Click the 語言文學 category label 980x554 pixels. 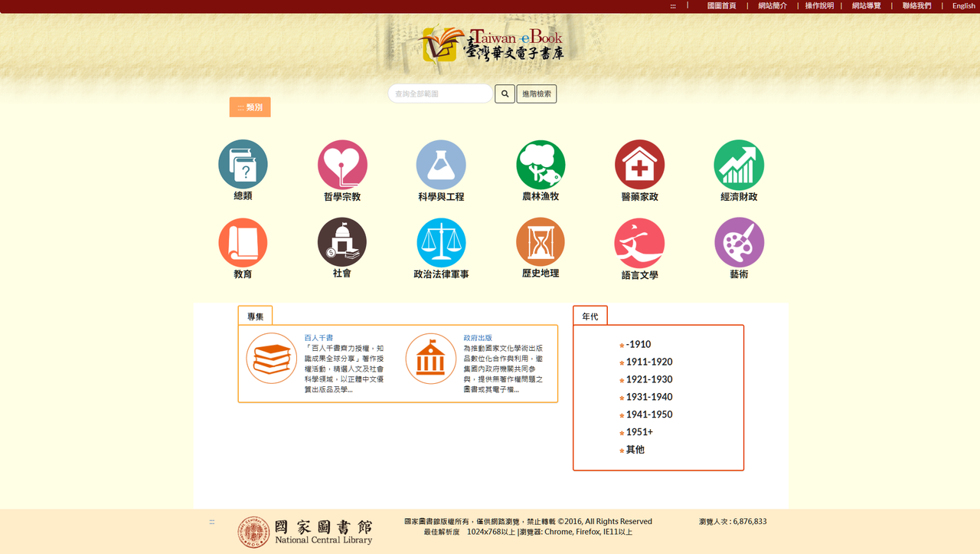coord(639,276)
